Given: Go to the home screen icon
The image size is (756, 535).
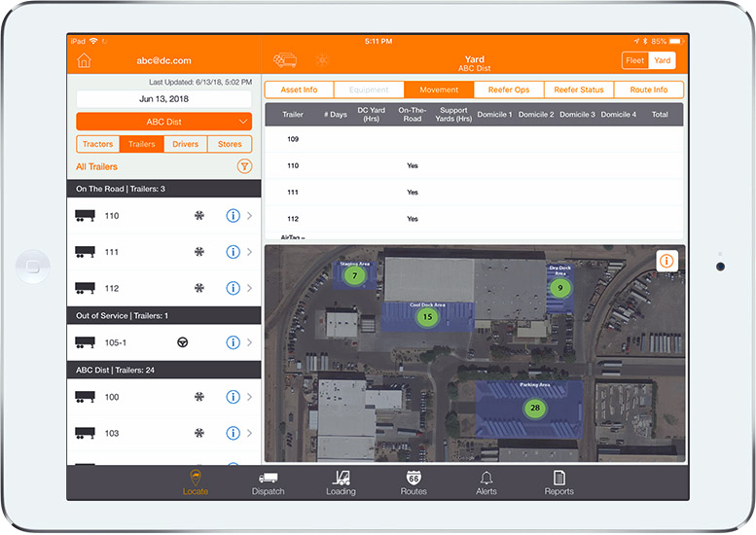Looking at the screenshot, I should pyautogui.click(x=84, y=60).
